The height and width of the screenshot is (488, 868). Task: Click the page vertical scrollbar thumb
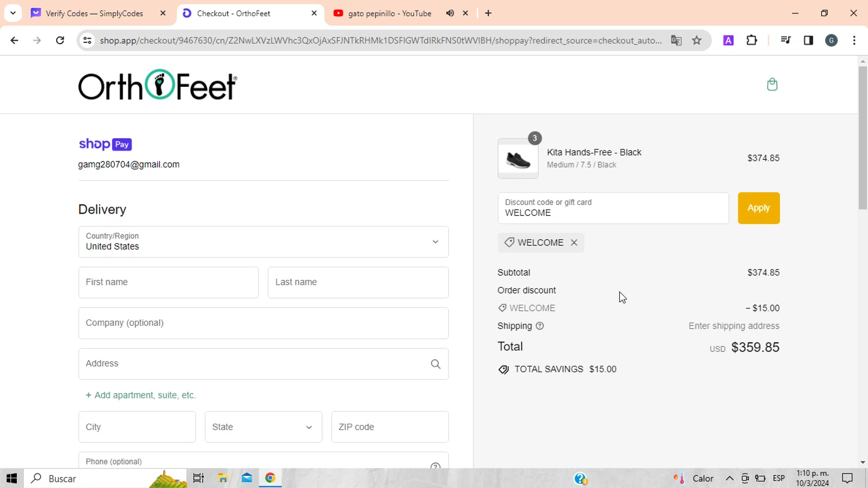pyautogui.click(x=863, y=138)
